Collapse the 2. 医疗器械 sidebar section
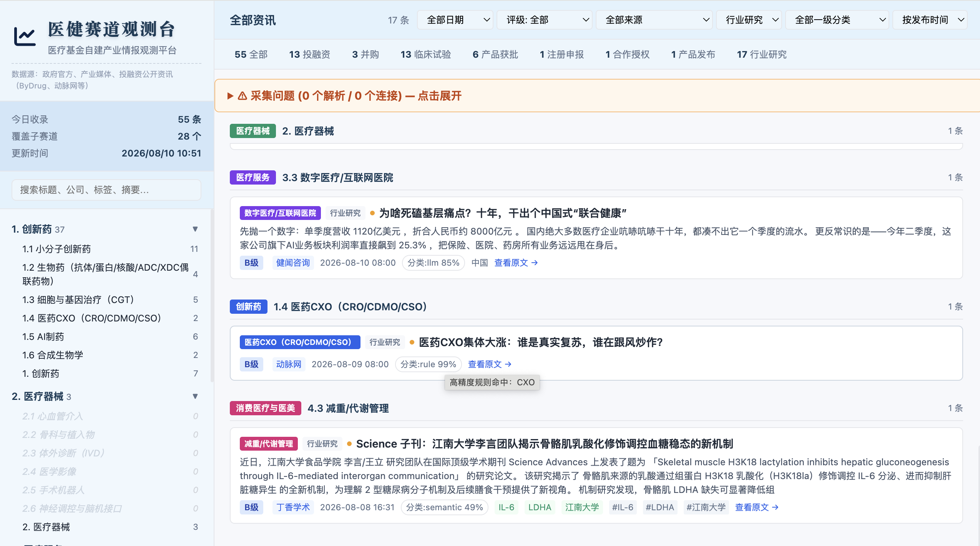Image resolution: width=980 pixels, height=546 pixels. (x=195, y=396)
